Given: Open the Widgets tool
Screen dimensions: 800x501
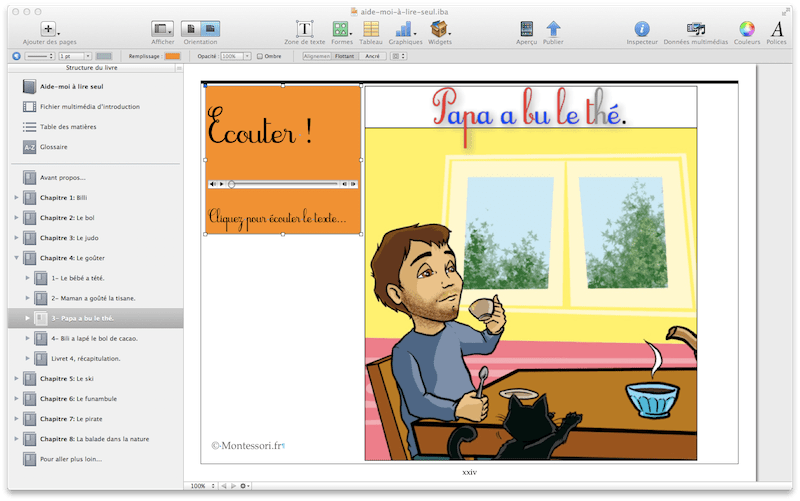Looking at the screenshot, I should [439, 29].
